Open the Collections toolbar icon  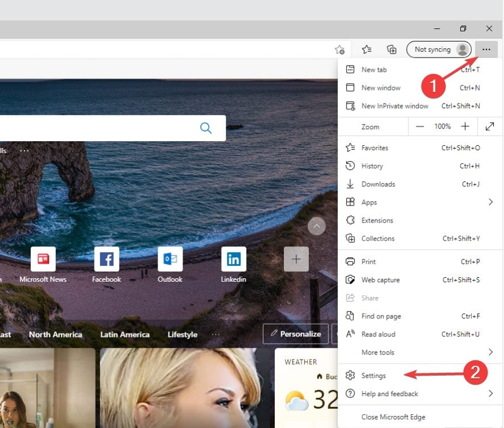click(x=391, y=50)
